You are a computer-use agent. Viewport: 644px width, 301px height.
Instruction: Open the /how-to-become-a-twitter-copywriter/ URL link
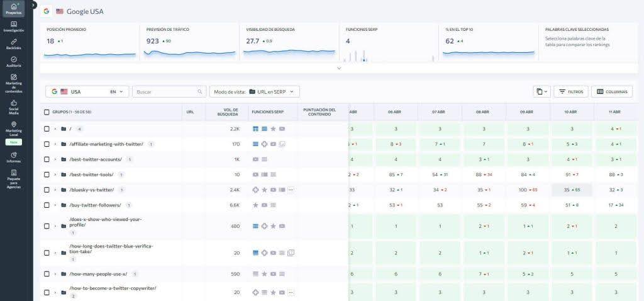coord(113,288)
